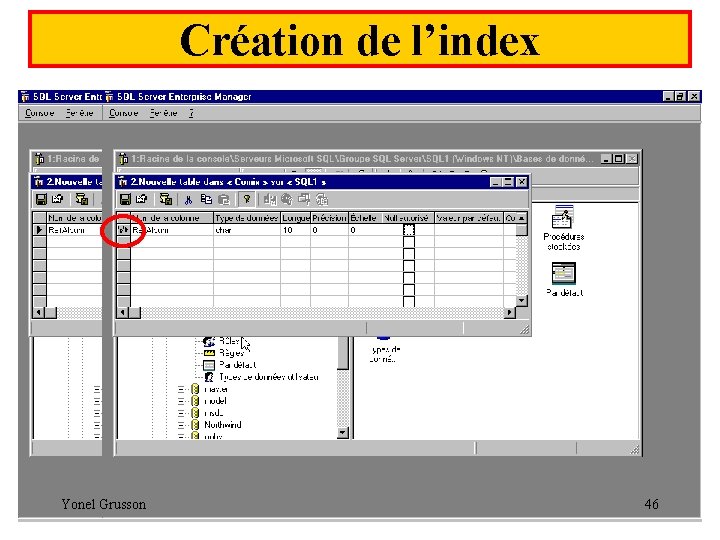Screen dimensions: 720x540
Task: Click the last greyed toolbar icon in designer
Action: (x=321, y=199)
